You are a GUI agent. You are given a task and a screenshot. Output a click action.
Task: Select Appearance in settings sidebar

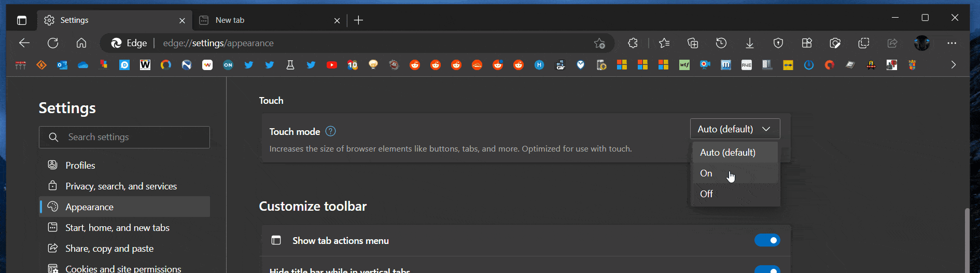(x=124, y=207)
